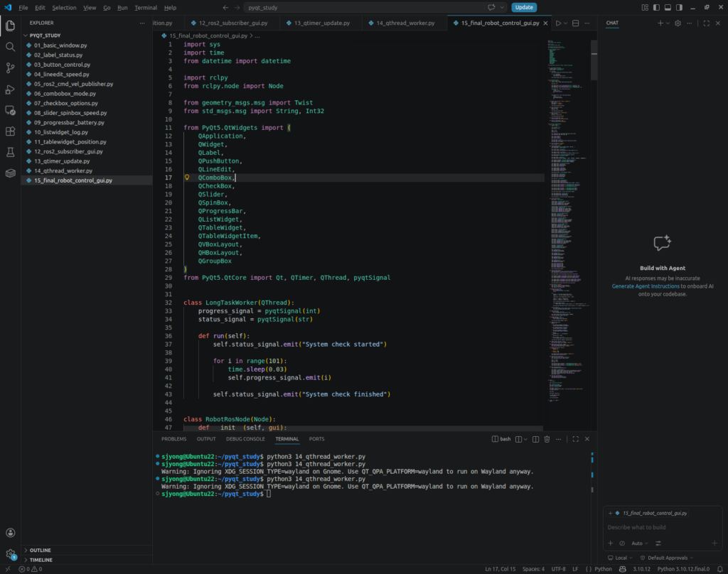Kill terminal with the trash icon

tap(547, 439)
